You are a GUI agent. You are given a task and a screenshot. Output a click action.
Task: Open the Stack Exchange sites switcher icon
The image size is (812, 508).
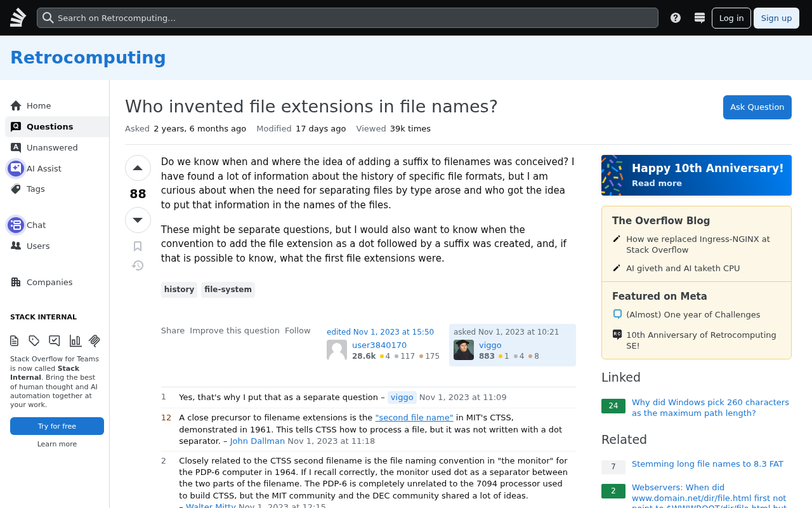[x=700, y=18]
